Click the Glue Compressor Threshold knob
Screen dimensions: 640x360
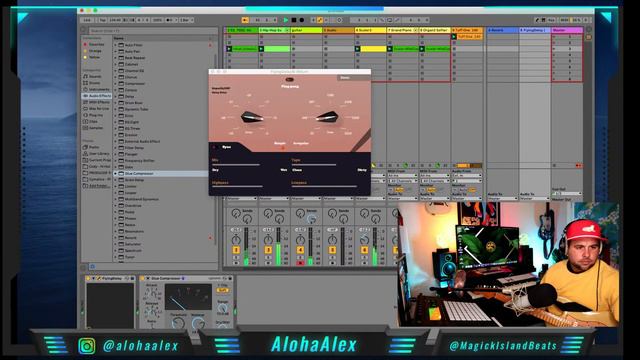[178, 323]
